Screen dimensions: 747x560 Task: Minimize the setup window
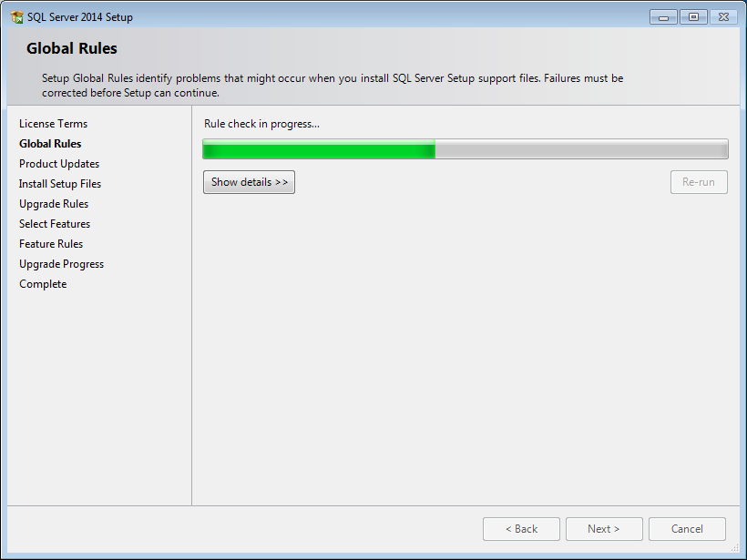click(663, 17)
